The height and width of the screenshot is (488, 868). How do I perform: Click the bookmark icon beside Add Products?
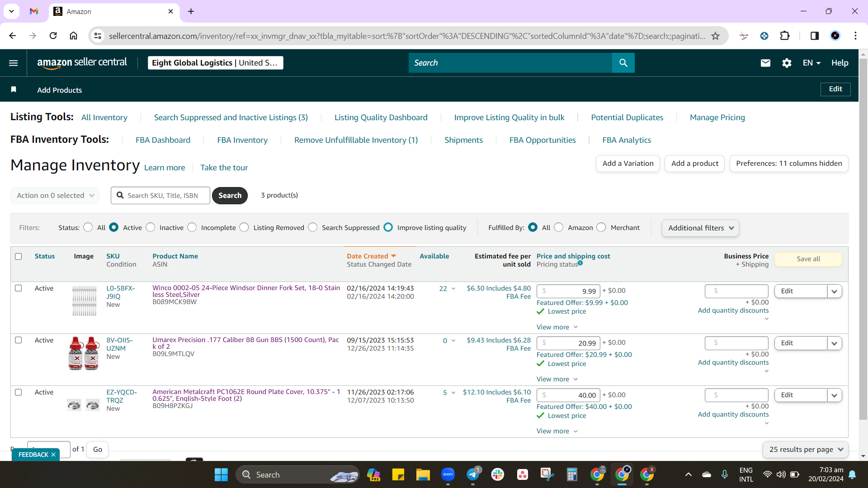point(14,89)
